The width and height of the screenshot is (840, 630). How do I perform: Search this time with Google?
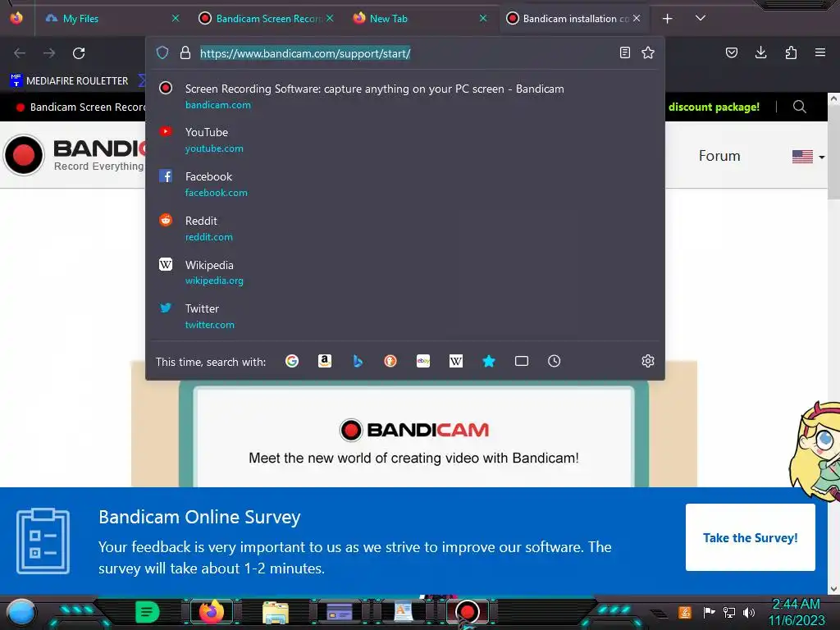pos(292,361)
